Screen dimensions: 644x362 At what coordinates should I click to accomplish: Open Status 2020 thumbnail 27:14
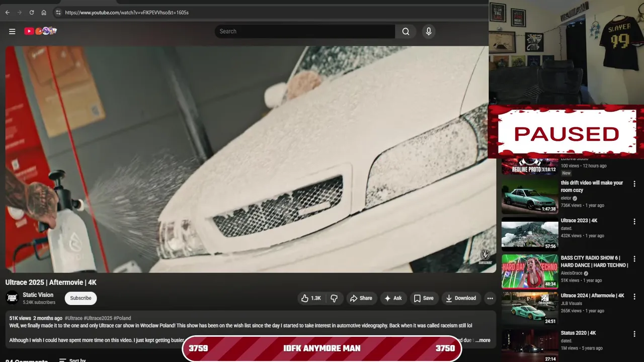coord(530,346)
